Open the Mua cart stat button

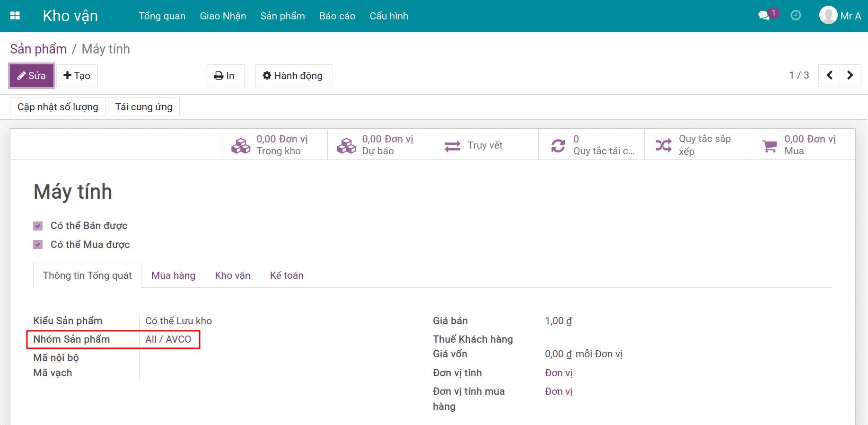(803, 145)
